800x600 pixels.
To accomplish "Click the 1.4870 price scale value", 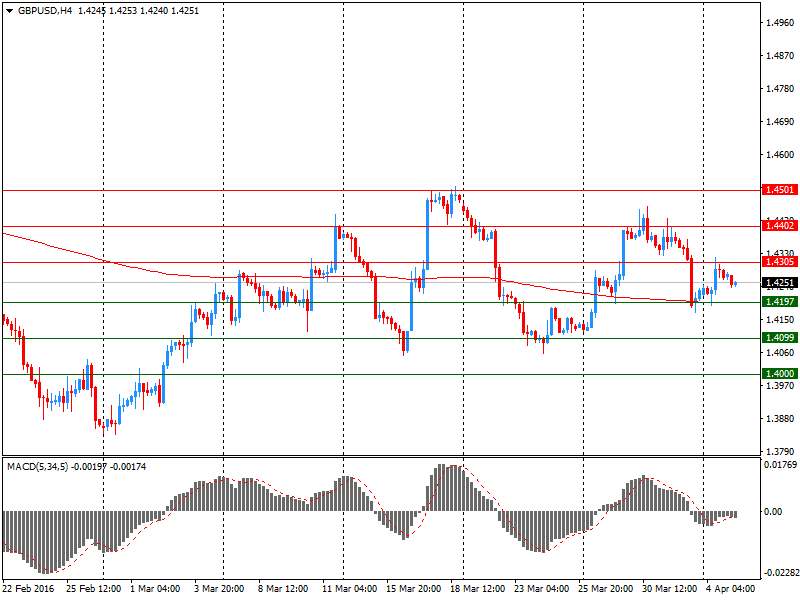I will point(780,56).
